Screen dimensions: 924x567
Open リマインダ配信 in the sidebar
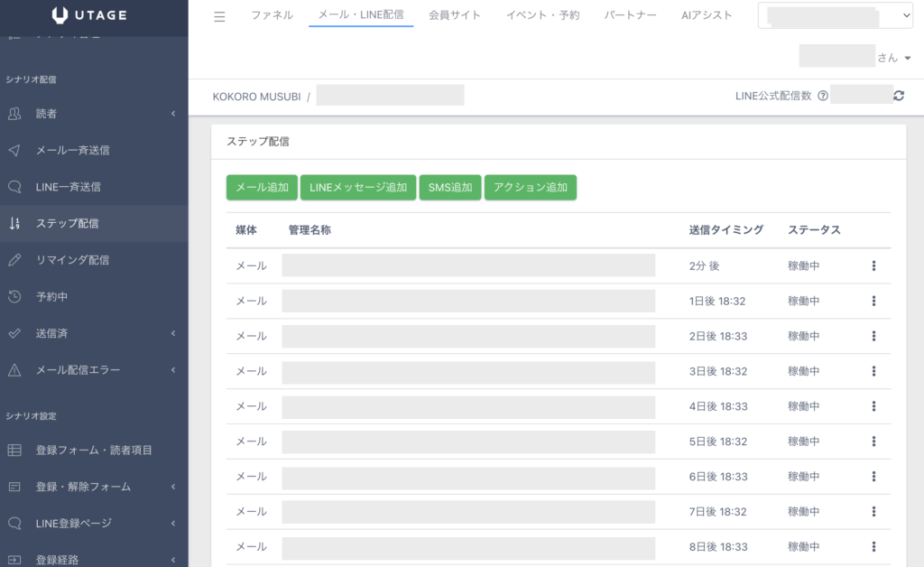pyautogui.click(x=72, y=260)
